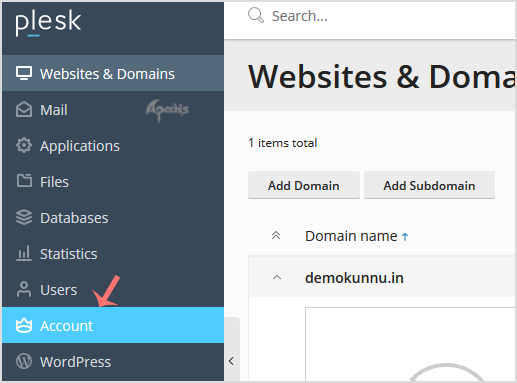
Task: Click the Files folder icon
Action: click(24, 181)
